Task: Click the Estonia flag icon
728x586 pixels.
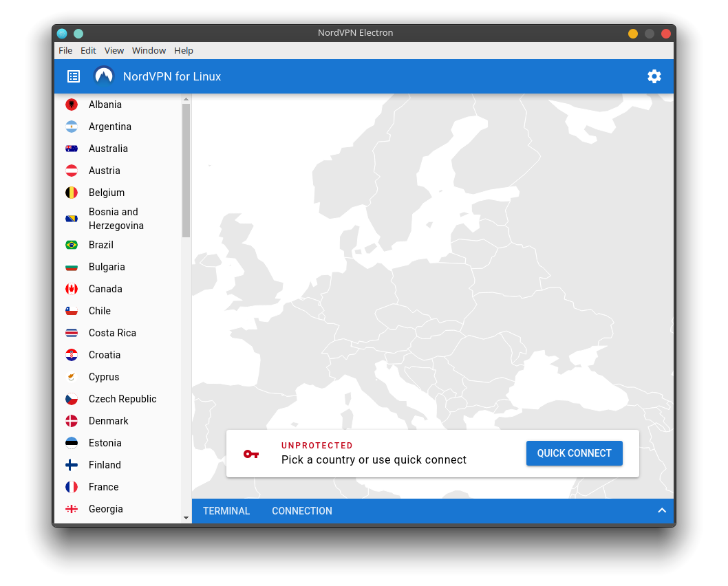Action: coord(72,443)
